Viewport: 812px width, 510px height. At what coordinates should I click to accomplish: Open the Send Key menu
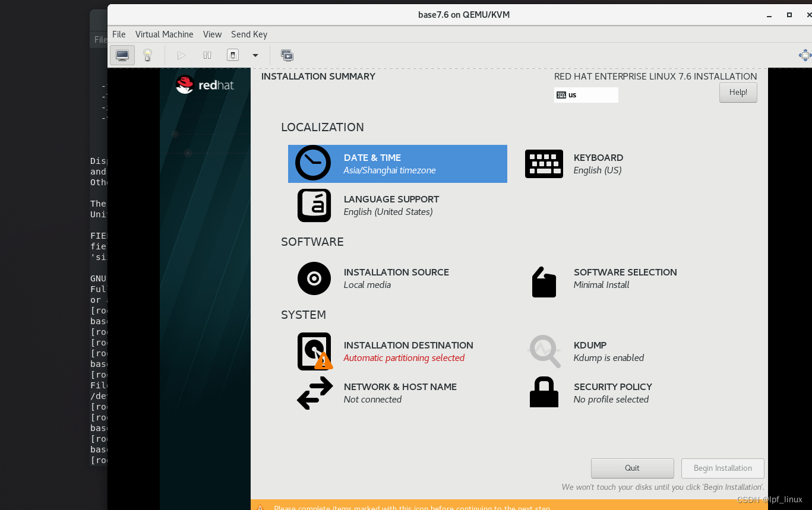(249, 34)
